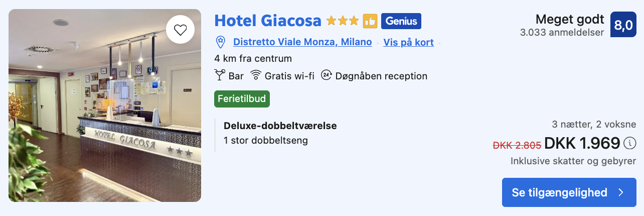This screenshot has height=216, width=644.
Task: Click the blue Genius badge
Action: (401, 21)
